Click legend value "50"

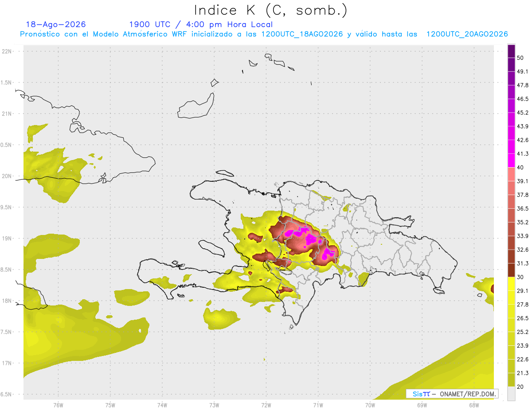tap(520, 58)
